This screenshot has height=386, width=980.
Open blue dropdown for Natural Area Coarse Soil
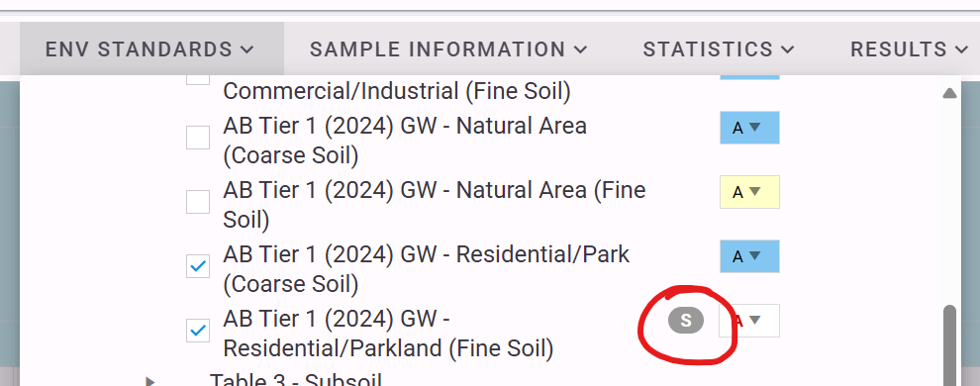(x=749, y=128)
